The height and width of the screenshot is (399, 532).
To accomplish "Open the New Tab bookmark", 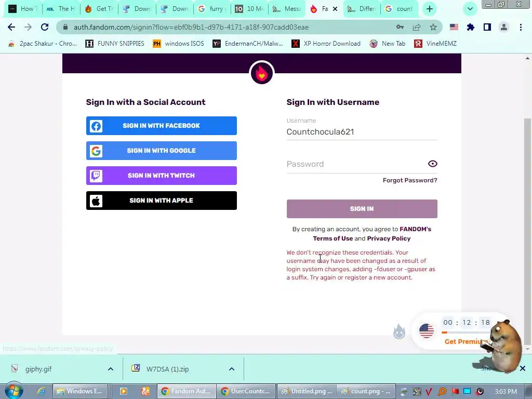I will click(388, 44).
